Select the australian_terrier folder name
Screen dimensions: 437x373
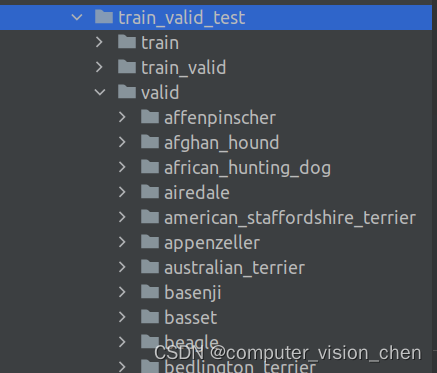(x=234, y=268)
